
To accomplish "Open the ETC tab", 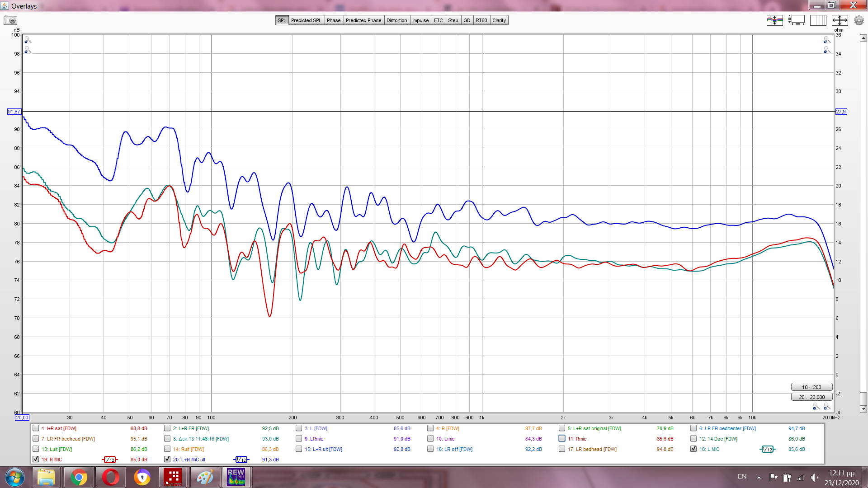I will pos(439,20).
